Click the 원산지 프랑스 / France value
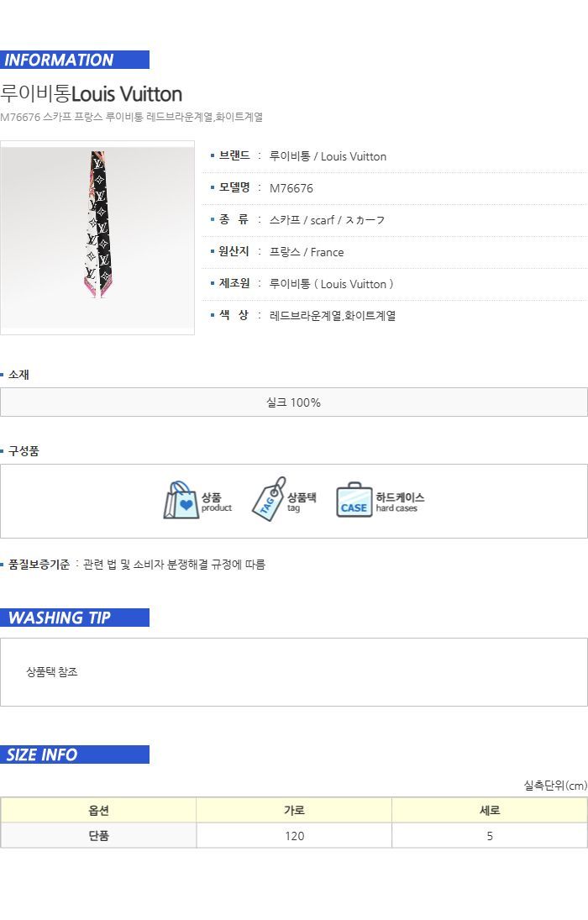 click(307, 252)
